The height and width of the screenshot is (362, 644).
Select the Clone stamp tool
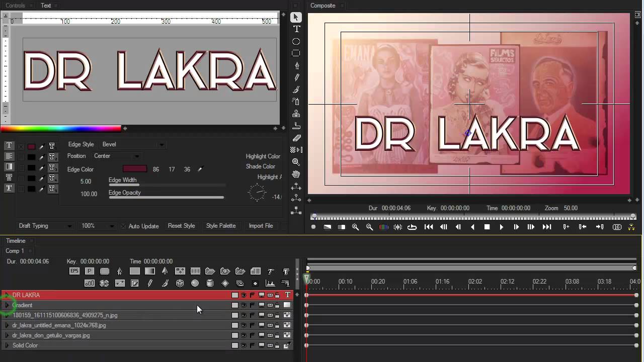[296, 114]
